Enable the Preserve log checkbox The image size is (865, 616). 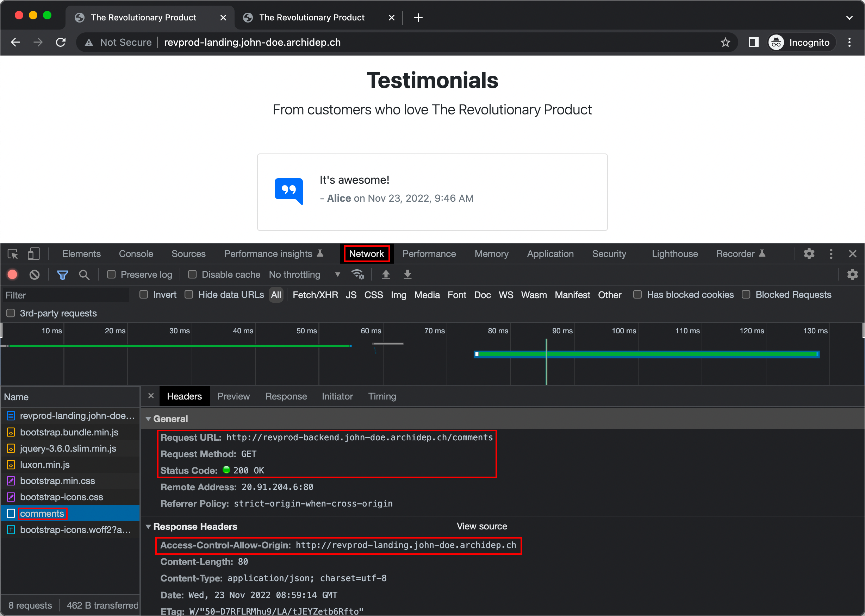click(111, 274)
